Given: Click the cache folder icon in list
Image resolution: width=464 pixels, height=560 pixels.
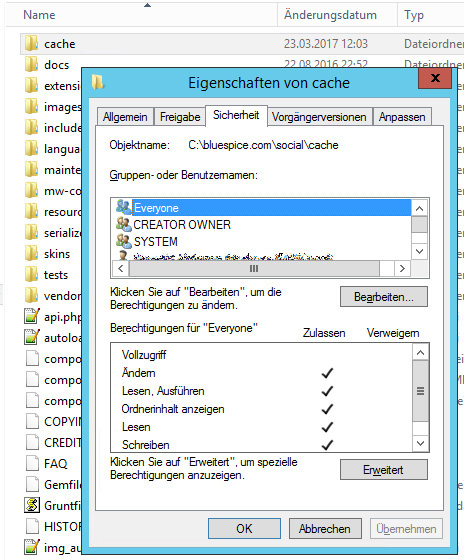Looking at the screenshot, I should coord(31,44).
